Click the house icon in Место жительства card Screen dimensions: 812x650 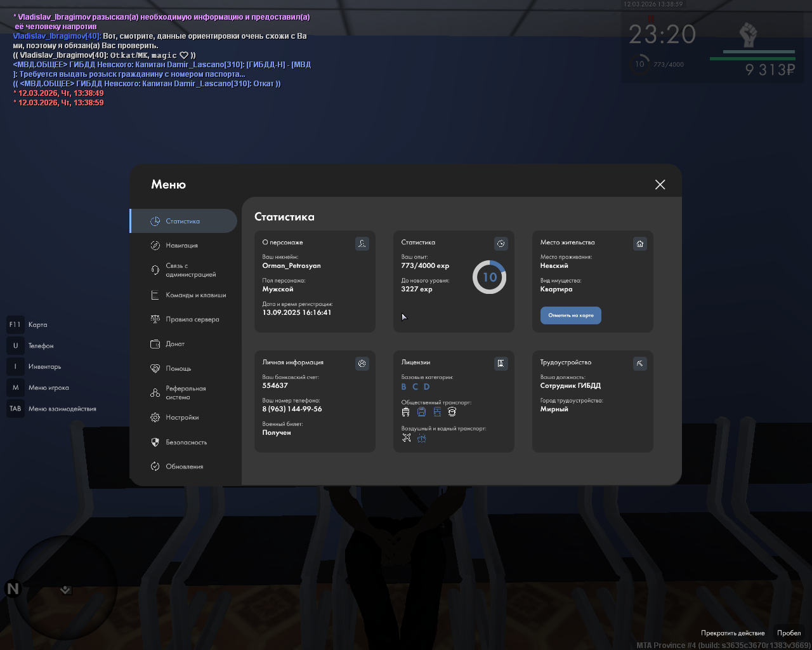click(640, 244)
